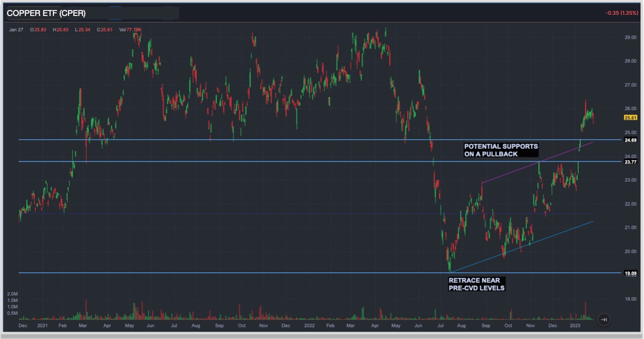Click the 24.69 price level tag
The image size is (644, 339).
click(x=630, y=140)
